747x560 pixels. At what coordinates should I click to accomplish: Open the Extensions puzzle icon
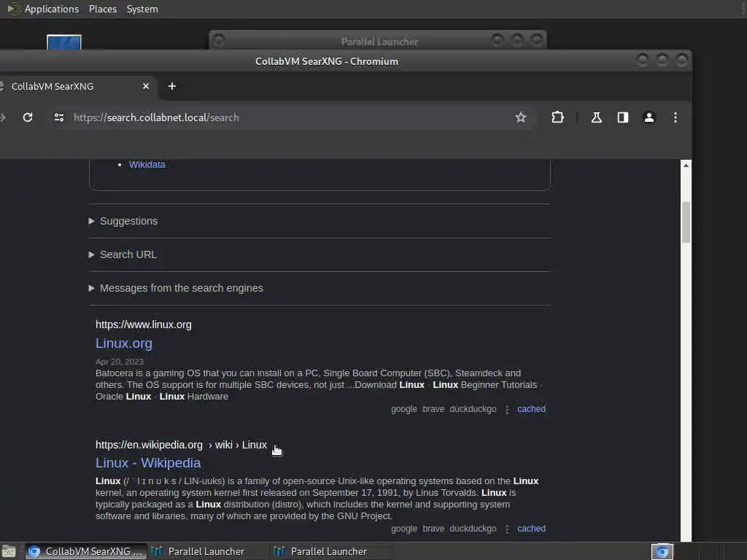557,117
